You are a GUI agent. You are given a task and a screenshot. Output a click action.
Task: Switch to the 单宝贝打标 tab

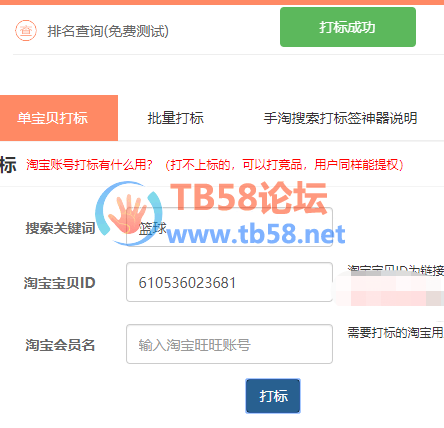(x=59, y=118)
